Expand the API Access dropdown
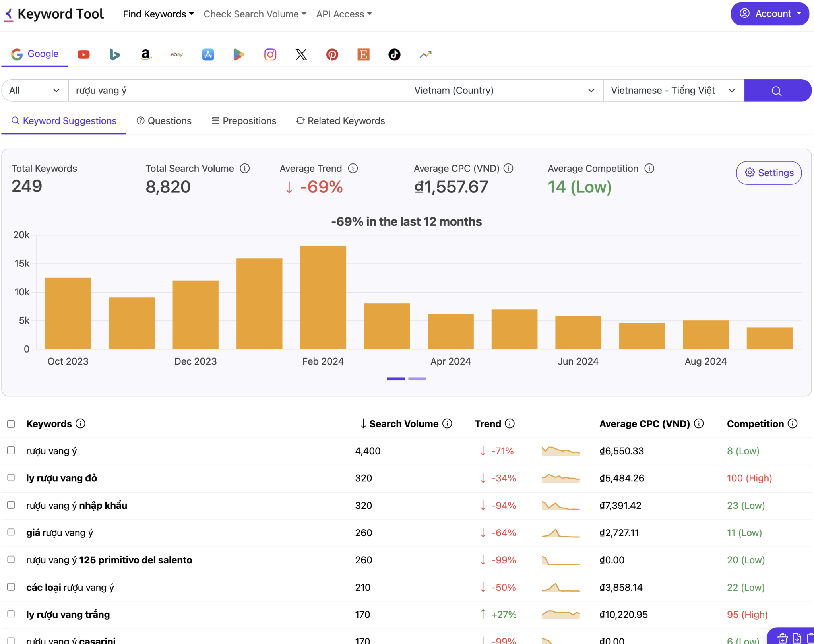 344,14
